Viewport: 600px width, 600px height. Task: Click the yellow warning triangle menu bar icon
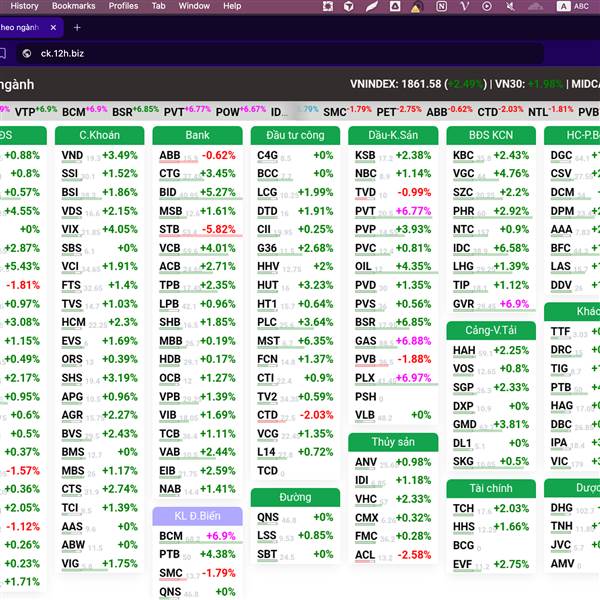click(x=416, y=7)
